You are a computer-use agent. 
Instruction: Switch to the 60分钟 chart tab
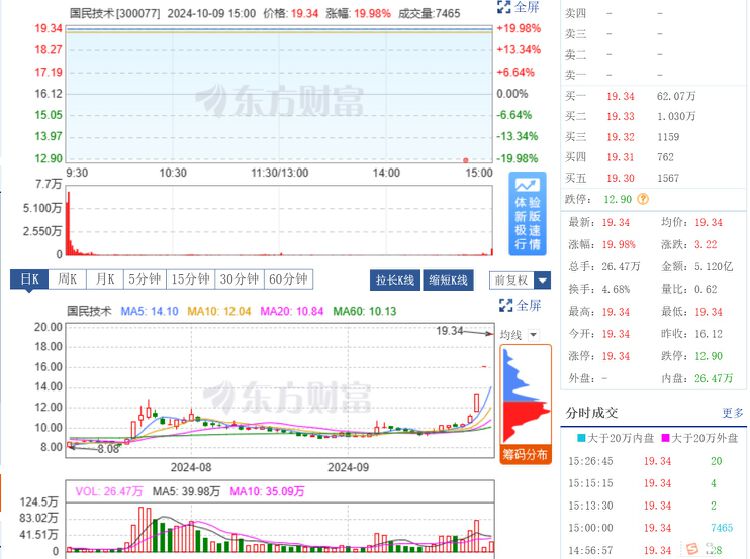pyautogui.click(x=288, y=279)
